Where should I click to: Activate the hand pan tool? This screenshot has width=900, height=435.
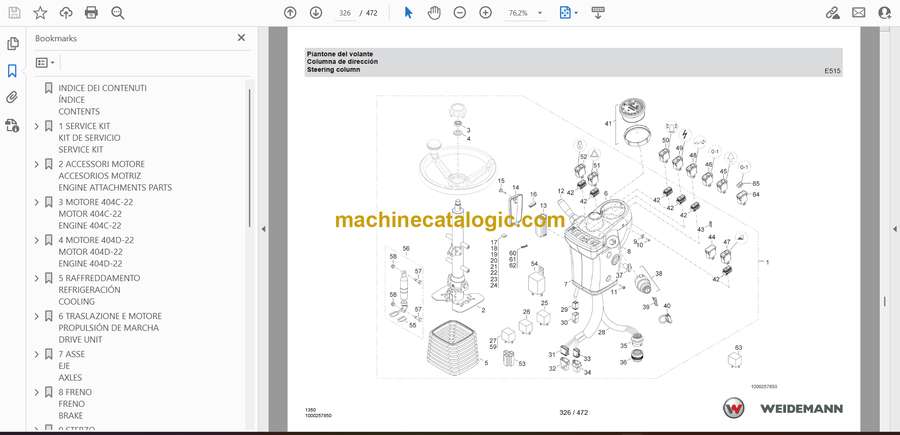coord(435,13)
